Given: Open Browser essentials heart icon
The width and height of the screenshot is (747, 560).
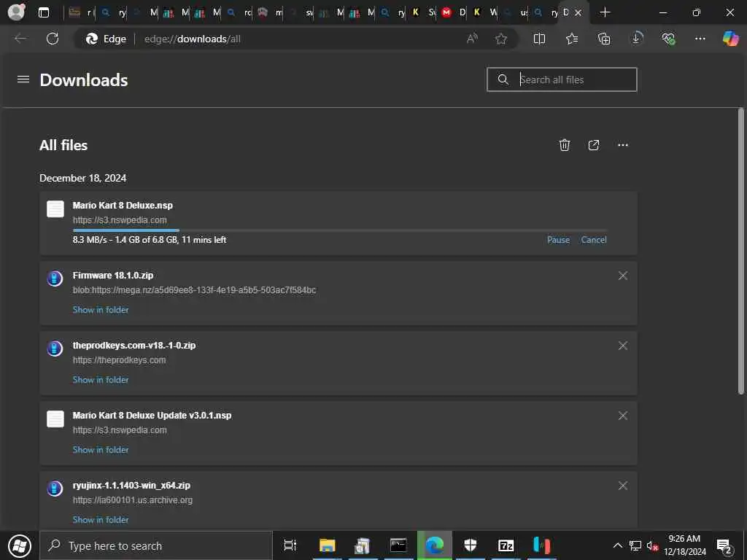Looking at the screenshot, I should point(668,39).
